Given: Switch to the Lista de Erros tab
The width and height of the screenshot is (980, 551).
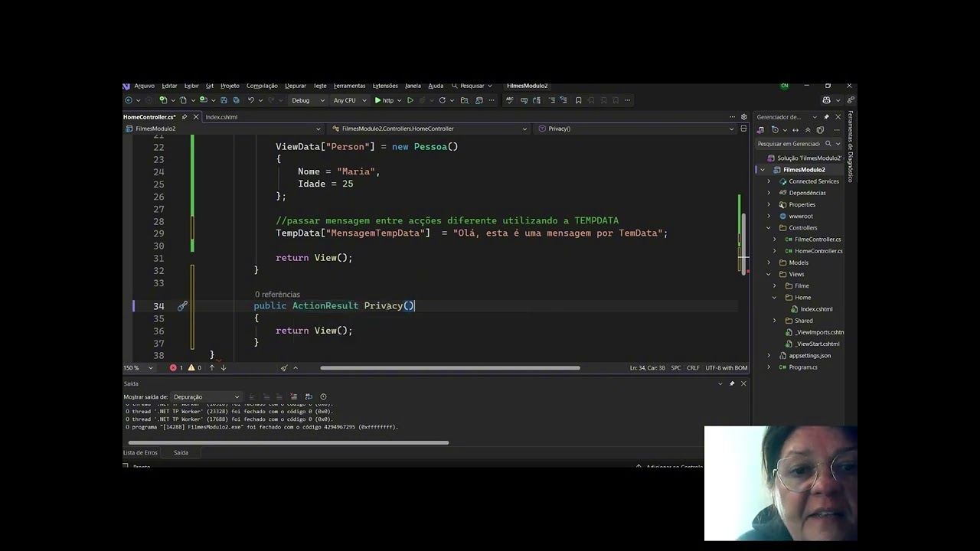Looking at the screenshot, I should click(140, 453).
